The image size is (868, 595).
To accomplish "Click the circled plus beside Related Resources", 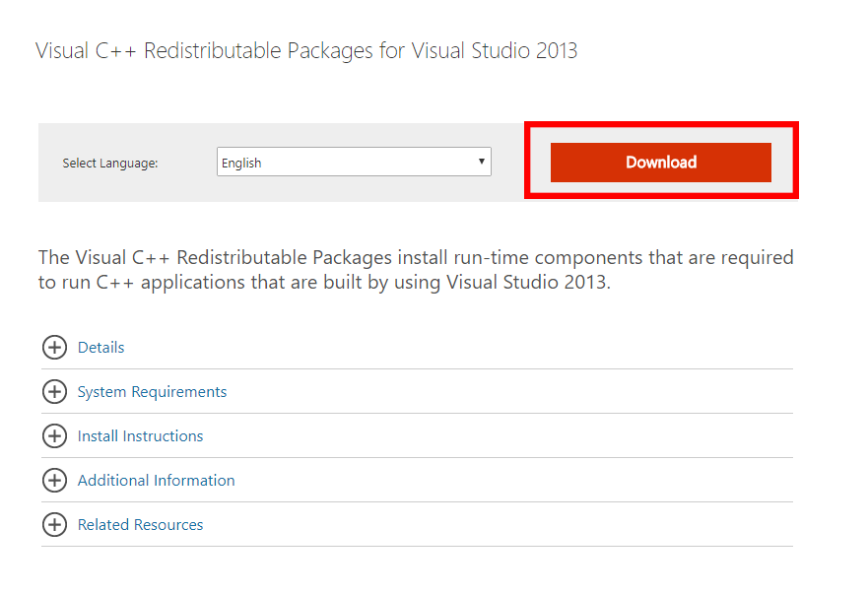I will tap(54, 525).
